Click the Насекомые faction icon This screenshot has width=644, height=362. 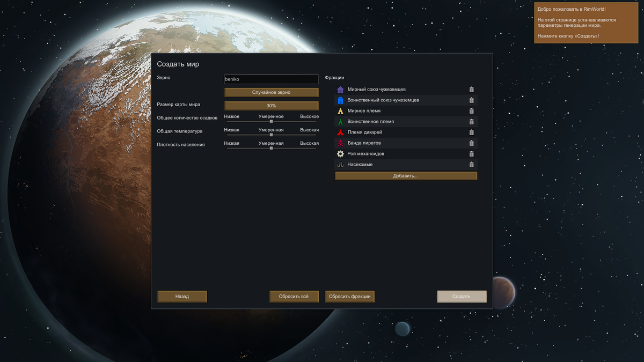coord(340,165)
